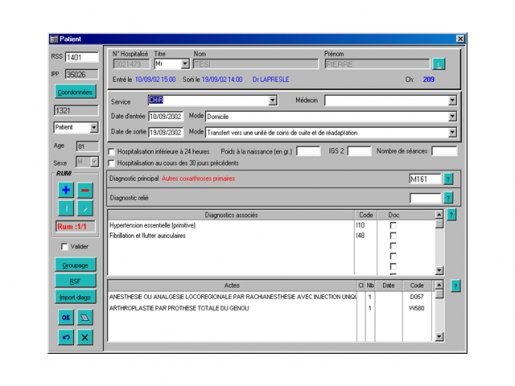
Task: Click scroll down arrow of Actes list
Action: click(439, 337)
